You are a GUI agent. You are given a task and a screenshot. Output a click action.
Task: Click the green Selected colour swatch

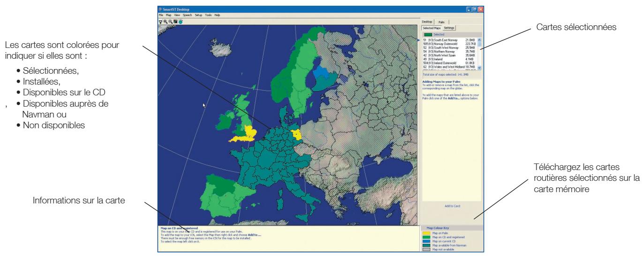click(x=428, y=34)
